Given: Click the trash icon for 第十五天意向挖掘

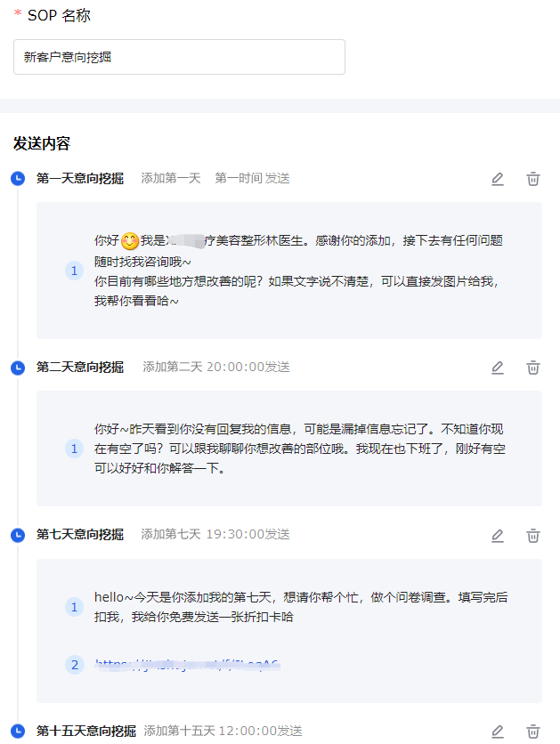Looking at the screenshot, I should tap(533, 730).
